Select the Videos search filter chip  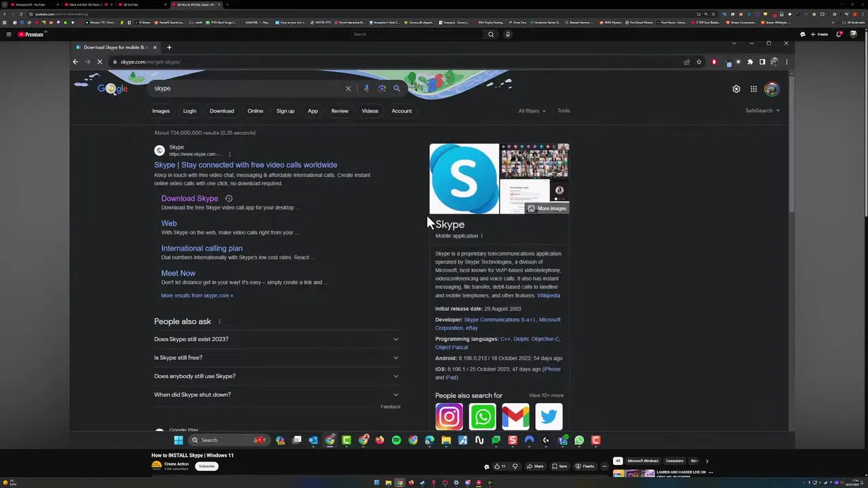click(x=370, y=111)
